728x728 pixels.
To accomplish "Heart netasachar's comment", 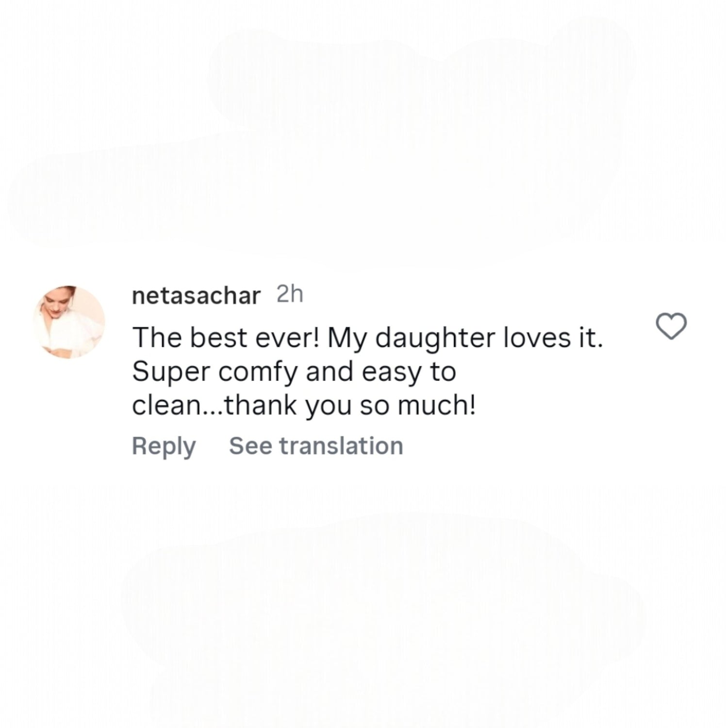I will tap(671, 326).
